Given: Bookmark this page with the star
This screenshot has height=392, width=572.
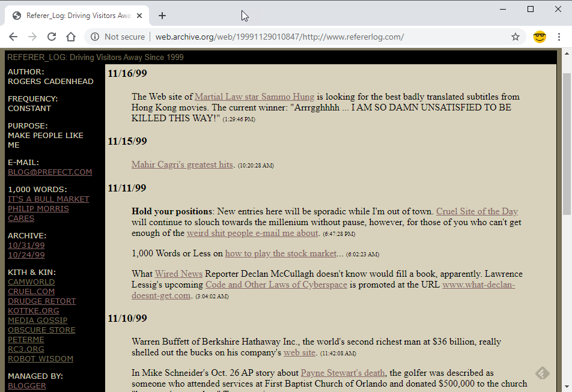Looking at the screenshot, I should (515, 37).
